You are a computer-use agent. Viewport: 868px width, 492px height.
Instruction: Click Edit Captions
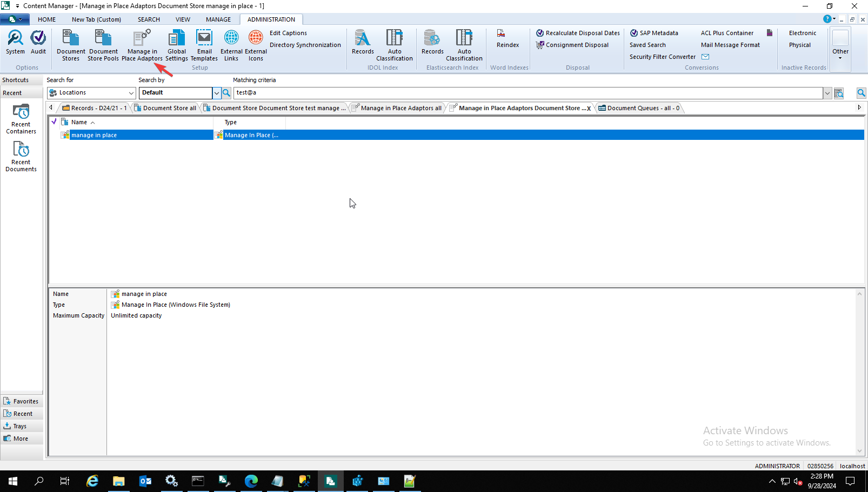pos(288,33)
